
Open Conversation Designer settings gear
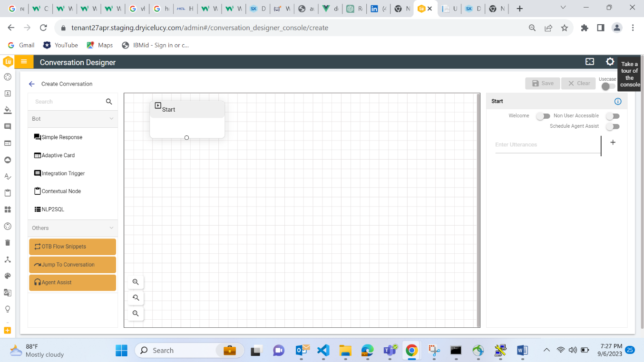coord(610,62)
